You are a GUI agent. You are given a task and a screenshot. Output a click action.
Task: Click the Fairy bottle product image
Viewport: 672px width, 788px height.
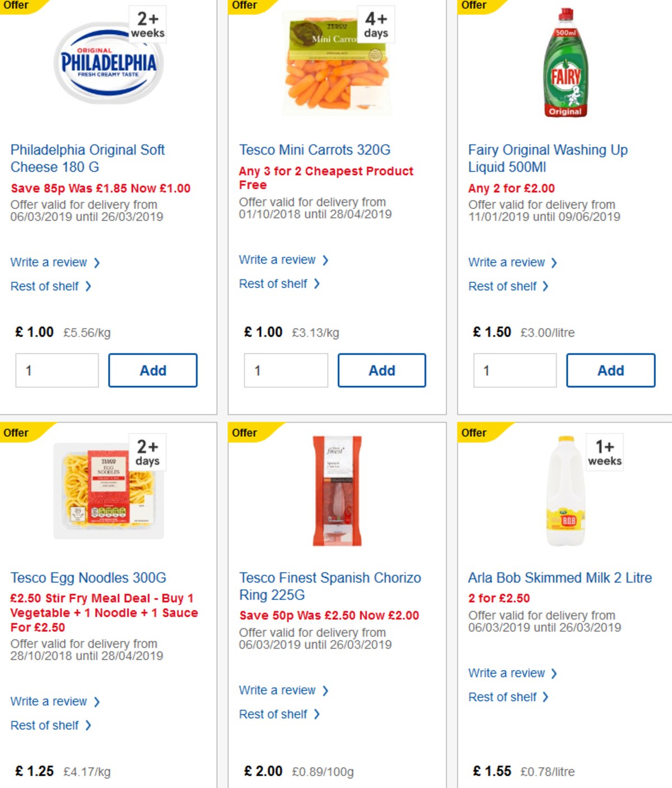(565, 62)
